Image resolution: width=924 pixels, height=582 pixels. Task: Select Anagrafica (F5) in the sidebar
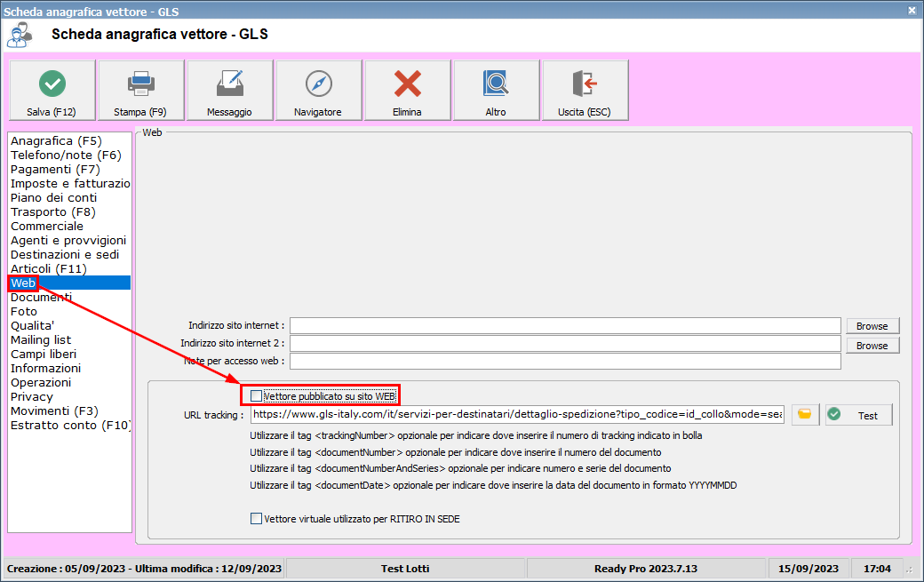point(69,140)
